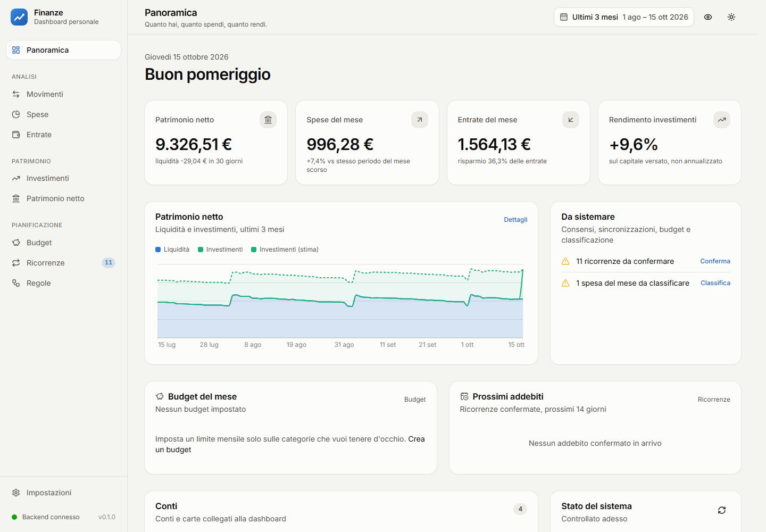This screenshot has height=532, width=766.
Task: Click the calendar icon in Prossimi addebiti
Action: [464, 396]
